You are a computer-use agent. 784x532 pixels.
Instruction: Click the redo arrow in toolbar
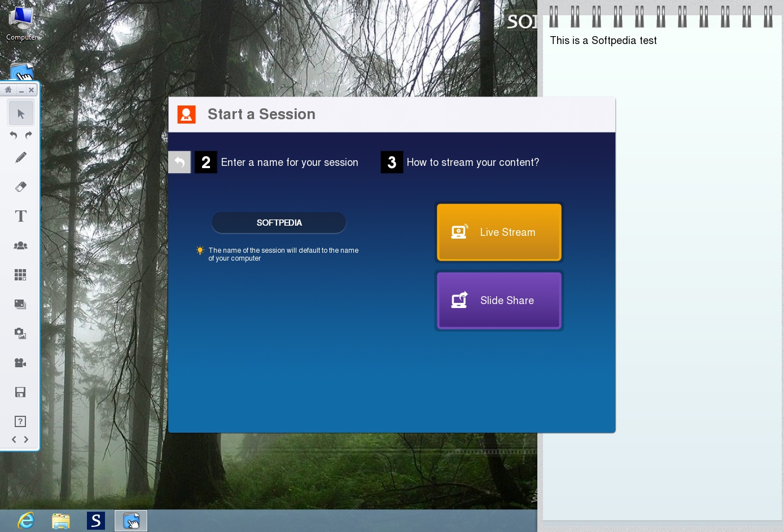pos(28,135)
